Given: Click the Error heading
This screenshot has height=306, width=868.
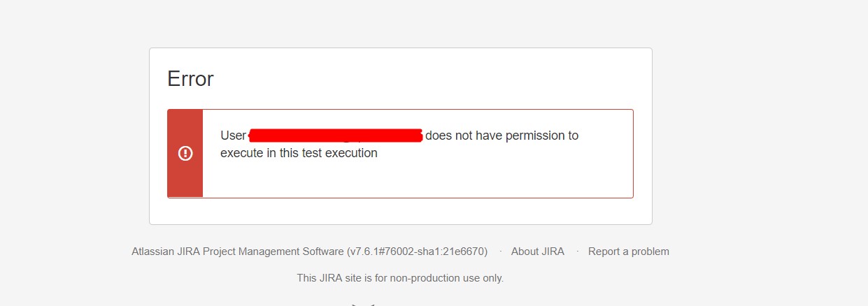Looking at the screenshot, I should pos(190,79).
